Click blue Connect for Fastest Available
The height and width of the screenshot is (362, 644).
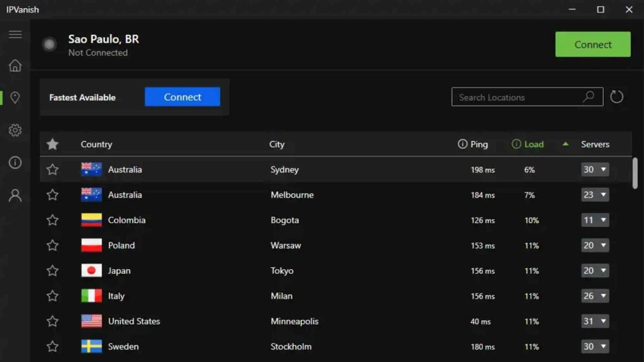[x=182, y=97]
